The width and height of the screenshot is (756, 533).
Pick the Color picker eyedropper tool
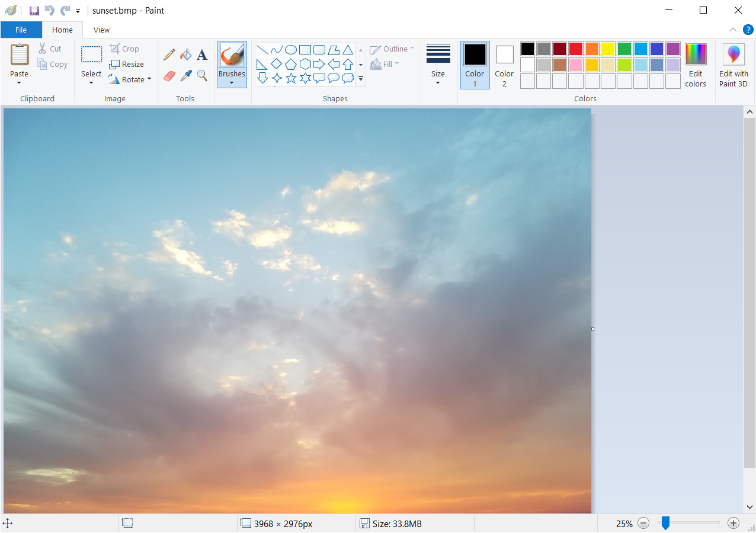point(186,76)
